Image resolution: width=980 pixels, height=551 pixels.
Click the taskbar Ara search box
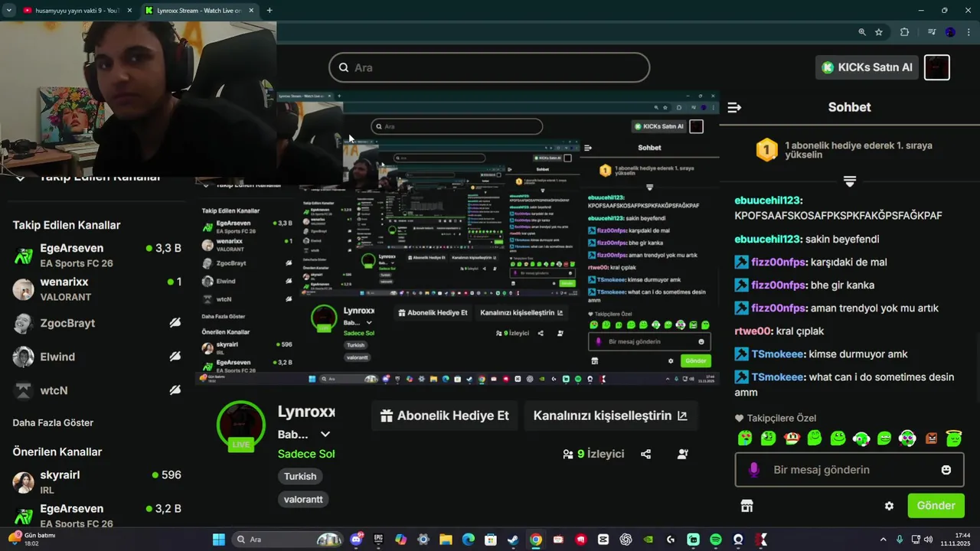click(x=286, y=540)
